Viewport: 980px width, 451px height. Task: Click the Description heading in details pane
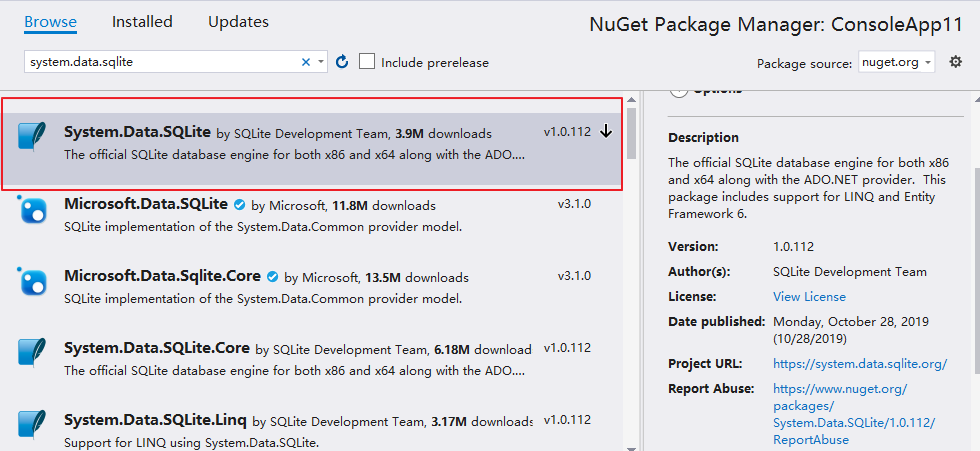pos(703,137)
